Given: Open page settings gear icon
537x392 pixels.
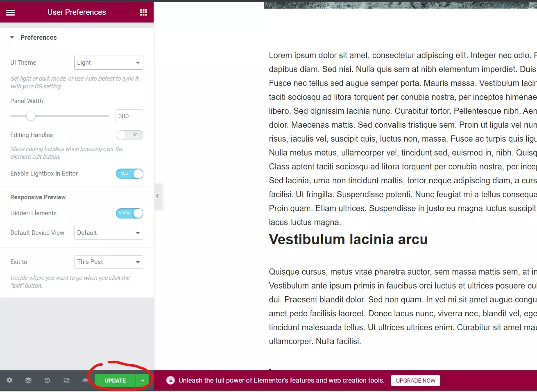Looking at the screenshot, I should pyautogui.click(x=9, y=381).
